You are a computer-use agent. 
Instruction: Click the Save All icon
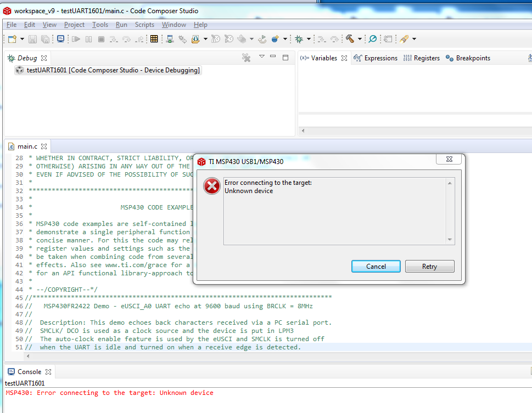tap(45, 39)
